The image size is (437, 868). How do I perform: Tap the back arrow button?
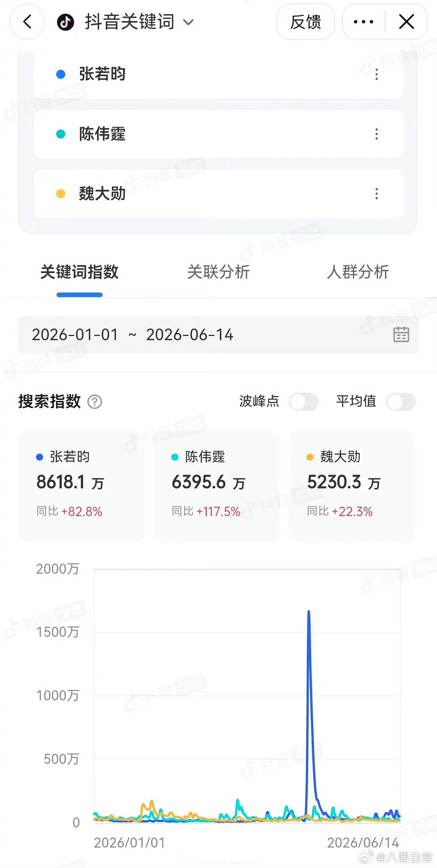tap(27, 21)
